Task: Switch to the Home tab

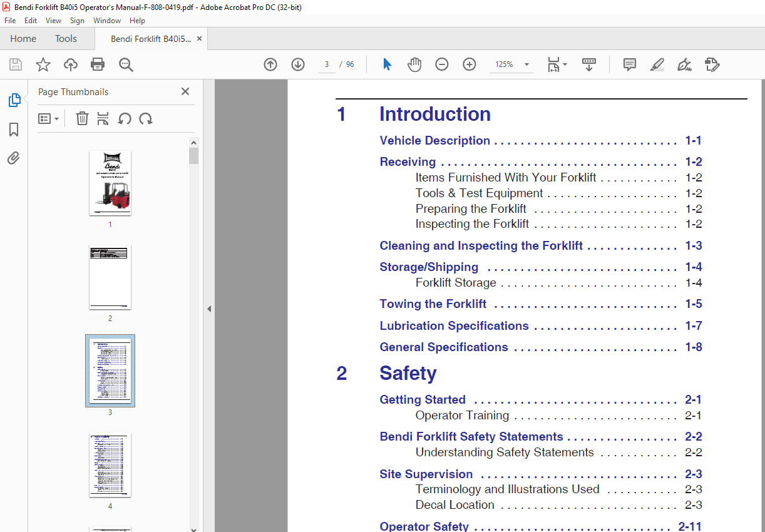Action: tap(23, 39)
